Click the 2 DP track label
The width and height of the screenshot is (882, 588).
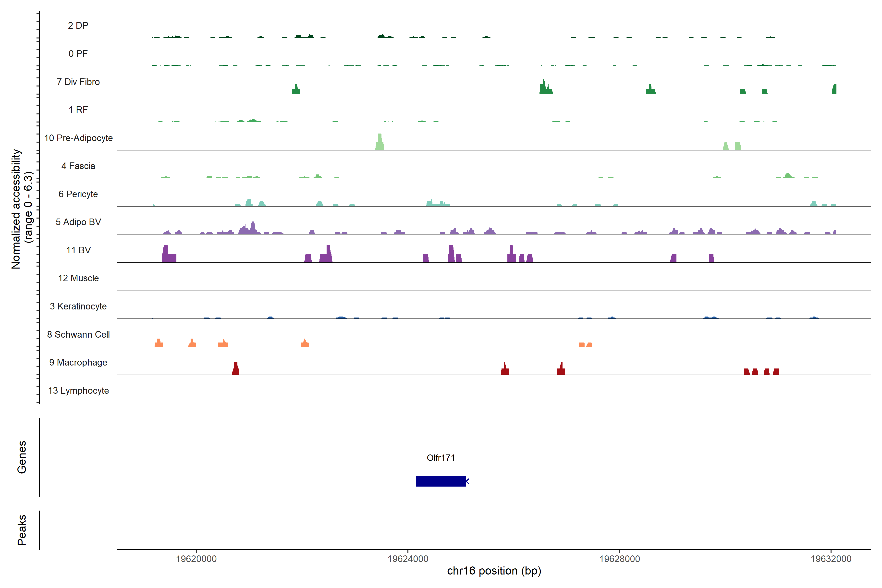coord(78,25)
